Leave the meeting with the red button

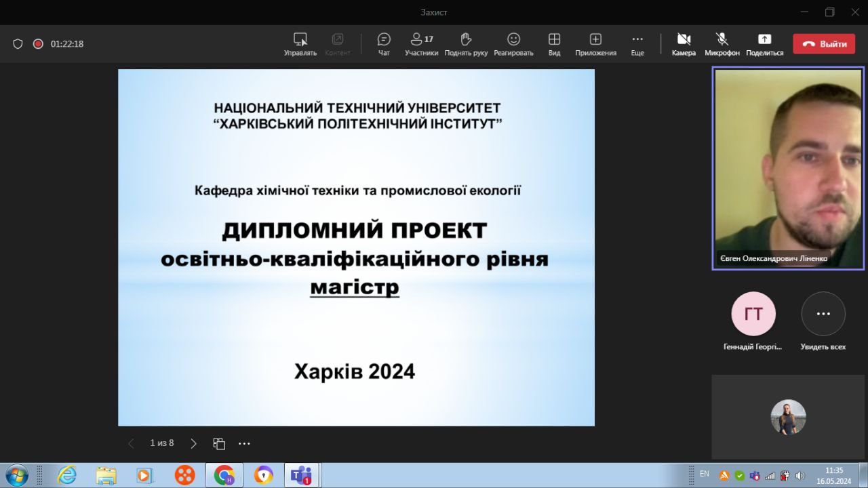click(824, 44)
